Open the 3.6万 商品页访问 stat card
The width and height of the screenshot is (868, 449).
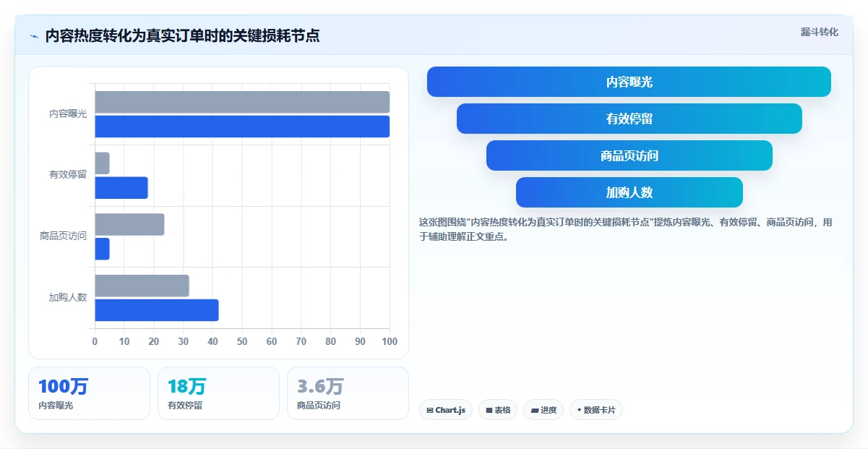[x=348, y=393]
